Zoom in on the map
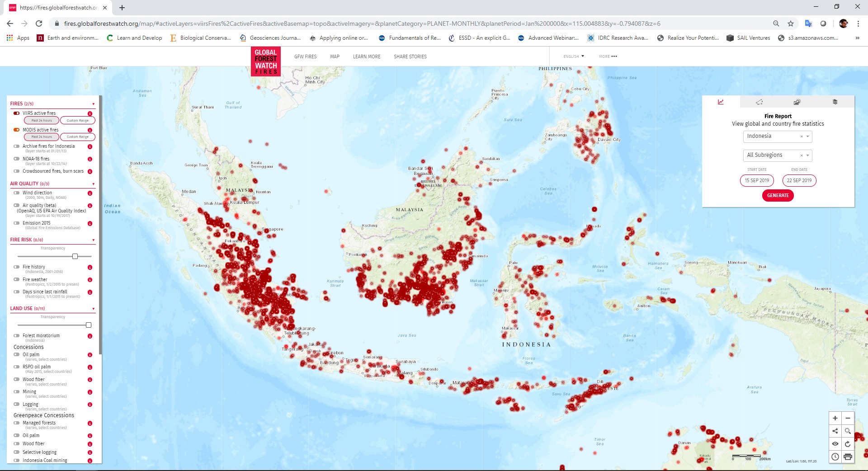This screenshot has height=471, width=868. pos(835,418)
